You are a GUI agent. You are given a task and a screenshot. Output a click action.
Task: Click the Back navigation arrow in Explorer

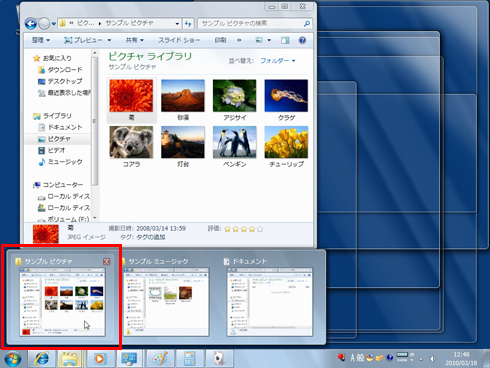[x=31, y=24]
